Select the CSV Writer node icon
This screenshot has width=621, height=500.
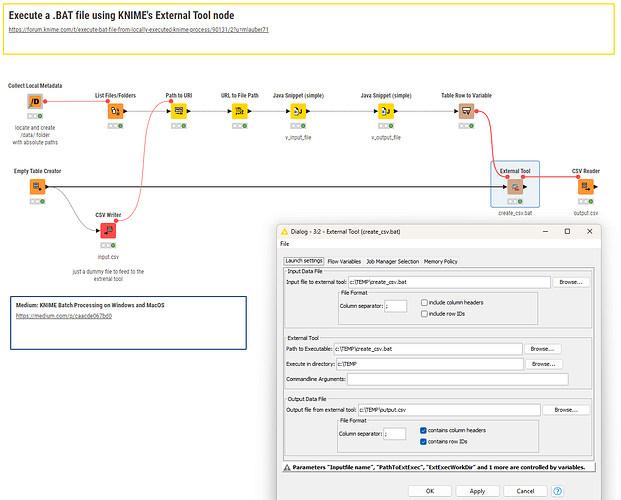point(107,230)
